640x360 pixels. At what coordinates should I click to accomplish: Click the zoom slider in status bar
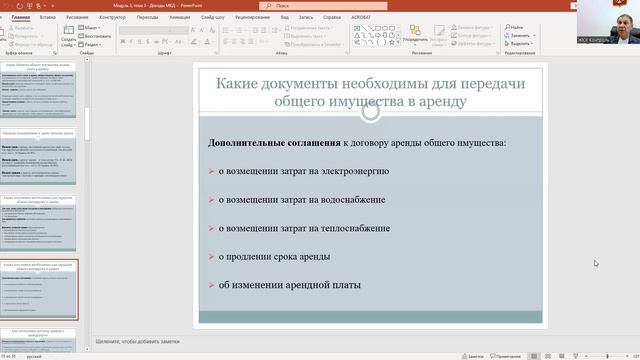(607, 356)
